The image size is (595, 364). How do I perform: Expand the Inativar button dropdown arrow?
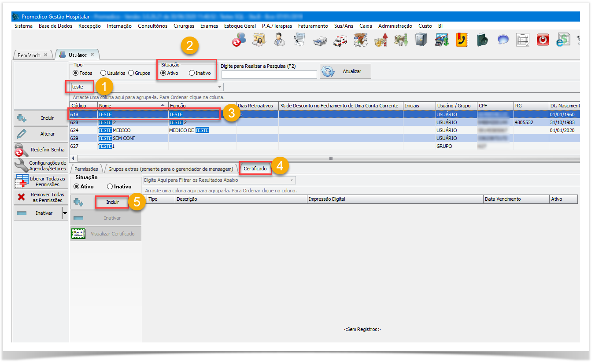65,213
